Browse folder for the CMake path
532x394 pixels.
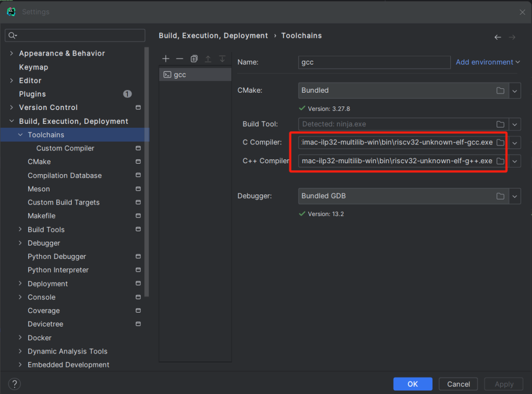pos(500,91)
